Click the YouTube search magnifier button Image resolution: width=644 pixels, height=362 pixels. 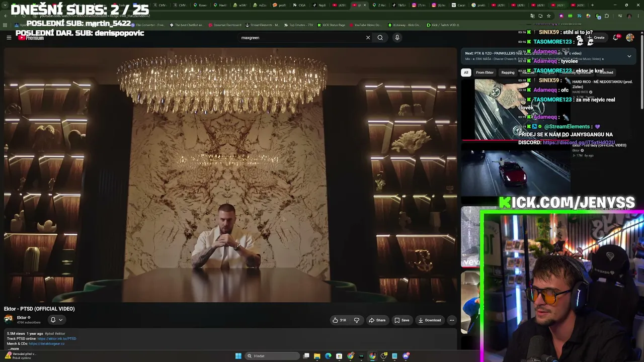coord(380,37)
